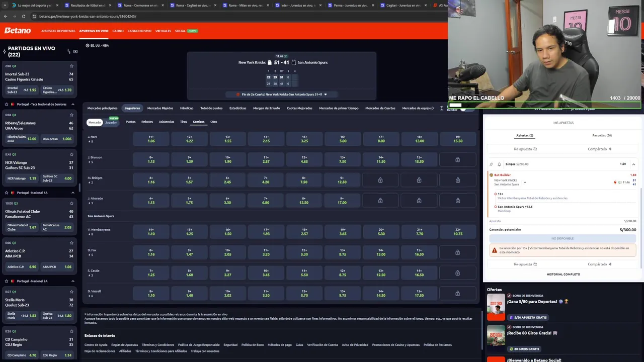
Task: Star the Atletico C.P. vs ABA IPCB match
Action: (71, 243)
